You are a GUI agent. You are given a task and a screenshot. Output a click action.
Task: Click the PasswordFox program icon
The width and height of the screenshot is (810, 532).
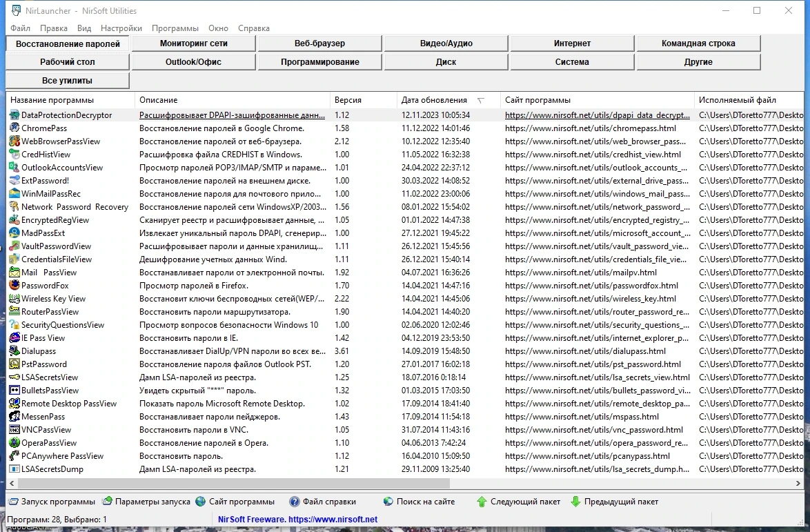[x=14, y=286]
